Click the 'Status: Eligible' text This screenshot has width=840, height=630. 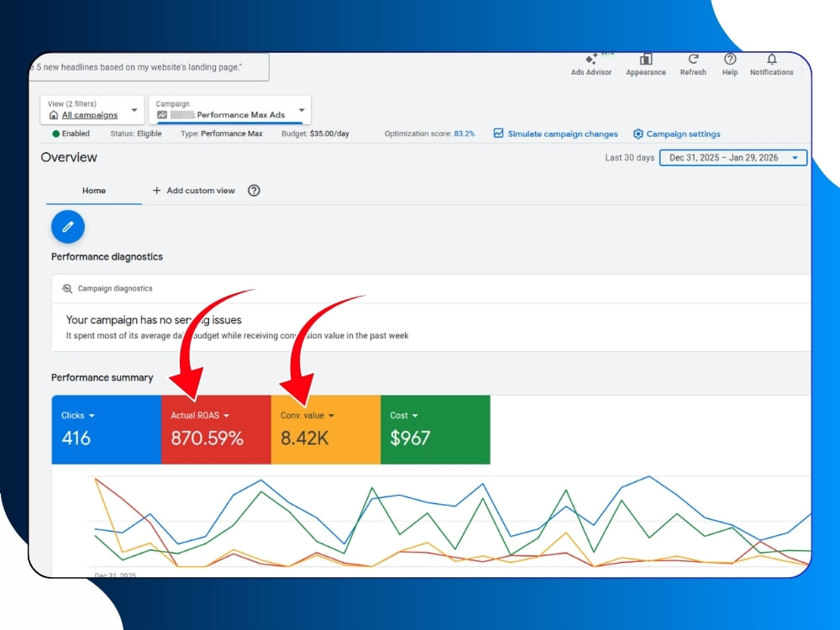tap(135, 134)
